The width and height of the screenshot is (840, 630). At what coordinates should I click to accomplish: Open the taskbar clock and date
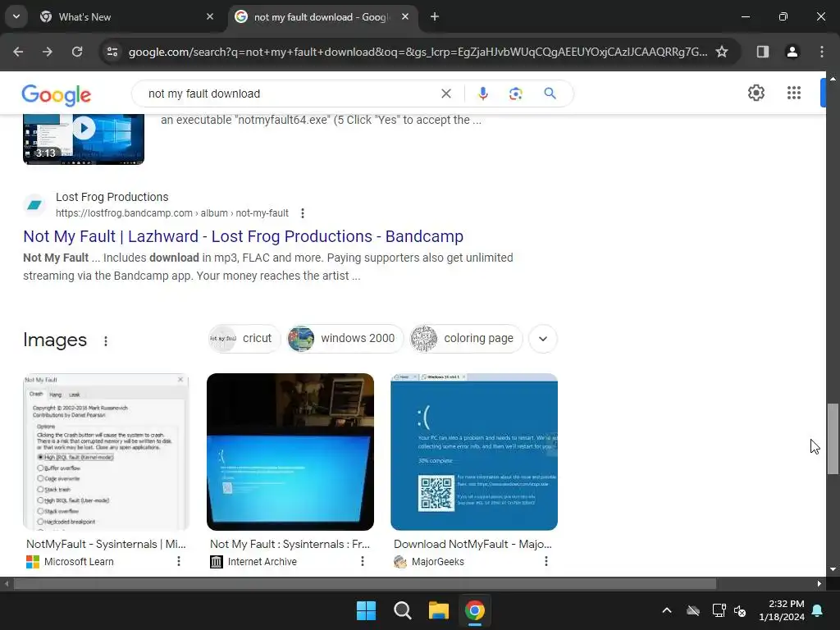[782, 610]
